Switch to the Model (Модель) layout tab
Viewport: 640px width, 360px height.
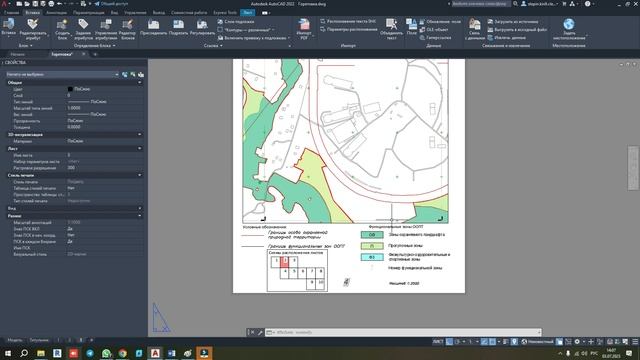pos(15,340)
